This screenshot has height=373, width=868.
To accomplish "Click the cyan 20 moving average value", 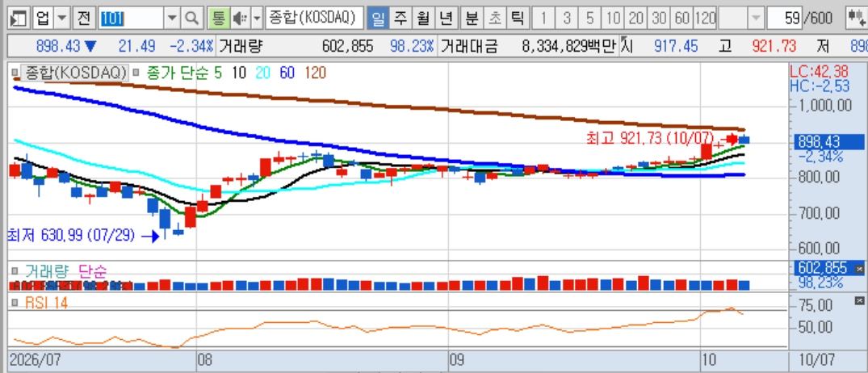I will pos(263,73).
